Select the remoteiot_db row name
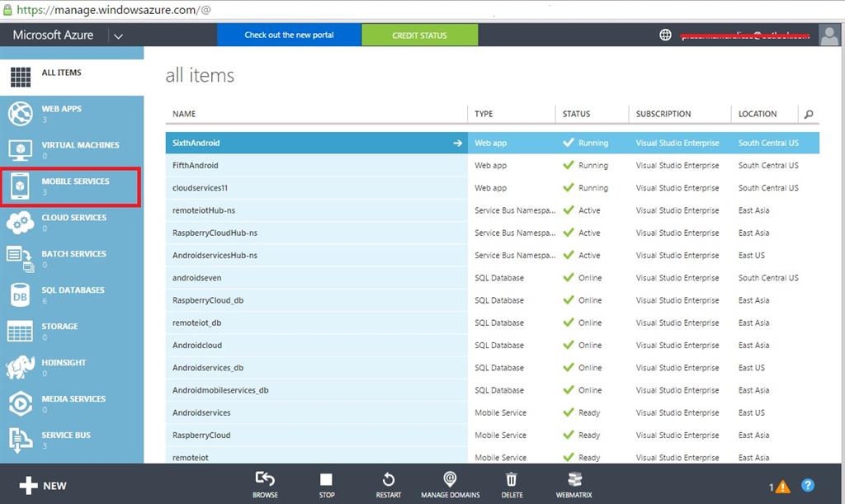This screenshot has width=845, height=504. click(x=196, y=323)
